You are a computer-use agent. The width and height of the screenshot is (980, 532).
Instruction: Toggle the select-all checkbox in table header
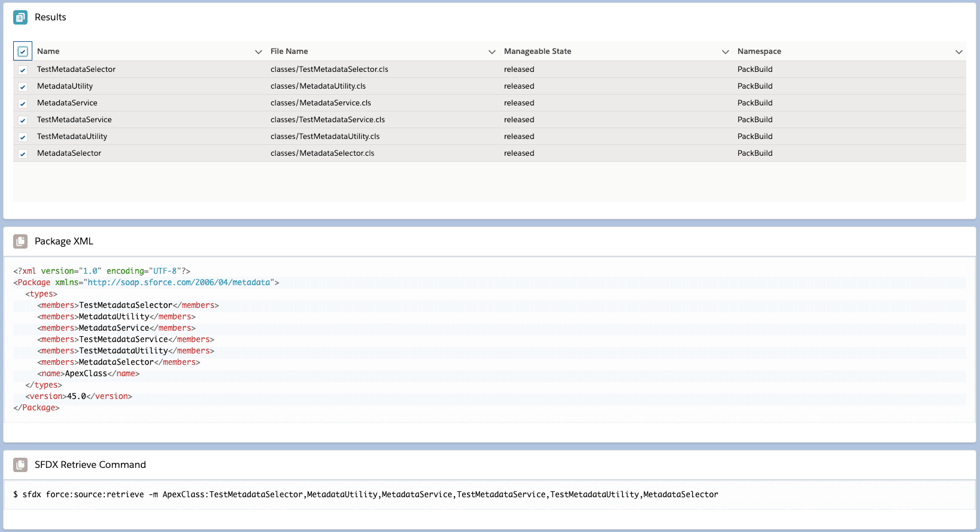[x=23, y=52]
